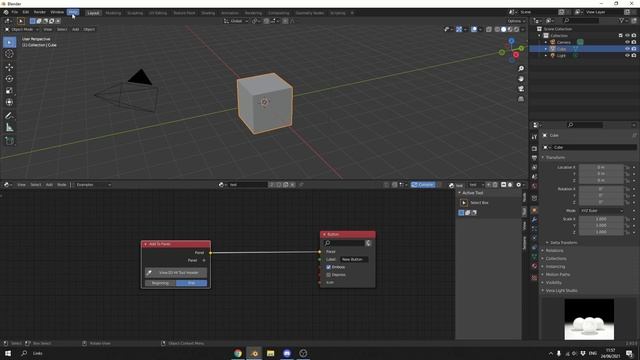This screenshot has height=360, width=640.
Task: Click the viewport pan hand icon
Action: [x=521, y=79]
